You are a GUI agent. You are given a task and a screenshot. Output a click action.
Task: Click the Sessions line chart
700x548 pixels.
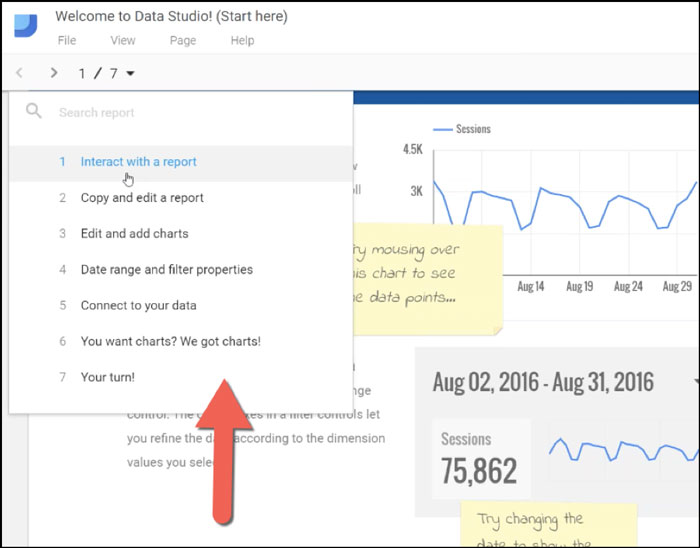pos(565,212)
